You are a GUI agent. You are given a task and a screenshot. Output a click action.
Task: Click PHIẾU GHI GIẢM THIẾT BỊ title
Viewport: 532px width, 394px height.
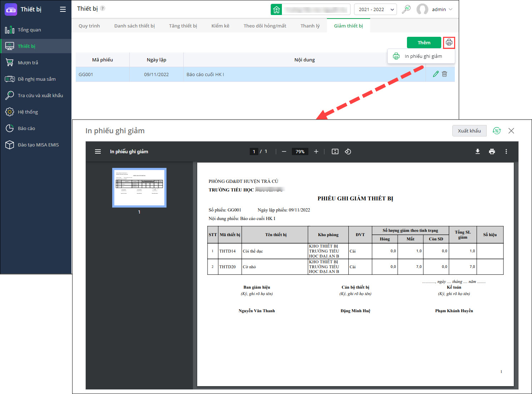point(356,199)
